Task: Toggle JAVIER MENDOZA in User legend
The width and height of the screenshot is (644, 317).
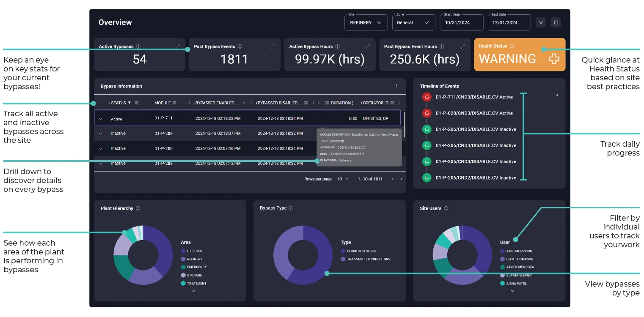Action: click(517, 267)
